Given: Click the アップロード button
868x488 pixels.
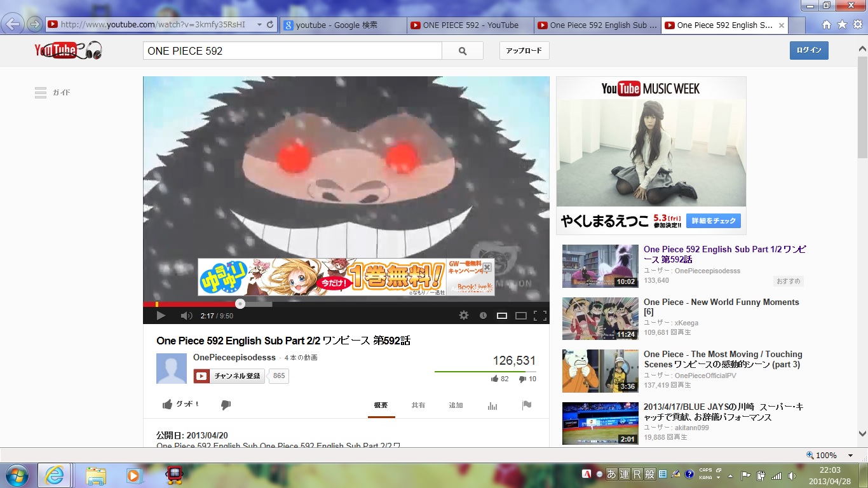Looking at the screenshot, I should coord(524,51).
